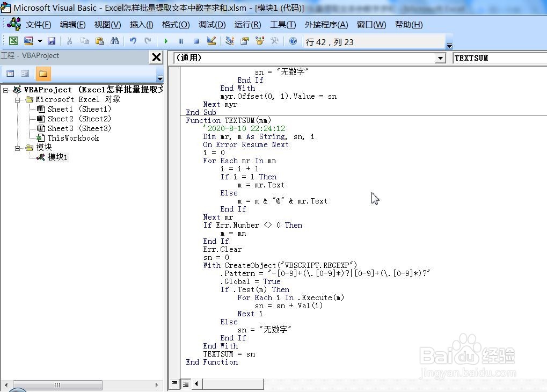Click the Function TEXTSUM(mm) code line
The image size is (547, 392).
click(229, 120)
